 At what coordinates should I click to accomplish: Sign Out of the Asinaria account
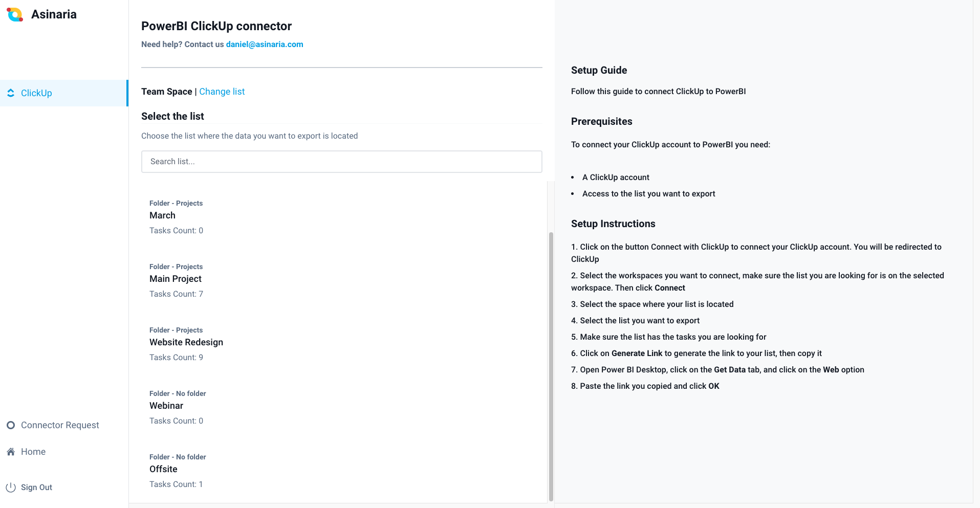[x=36, y=488]
